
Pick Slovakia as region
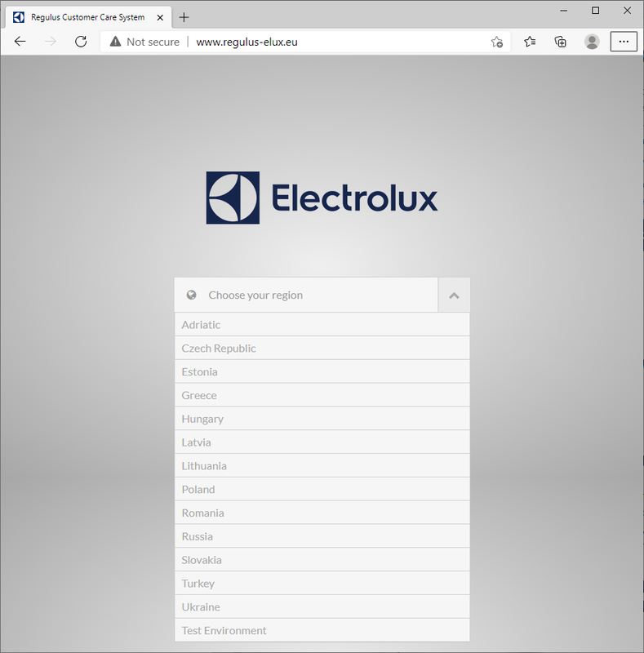[x=322, y=560]
